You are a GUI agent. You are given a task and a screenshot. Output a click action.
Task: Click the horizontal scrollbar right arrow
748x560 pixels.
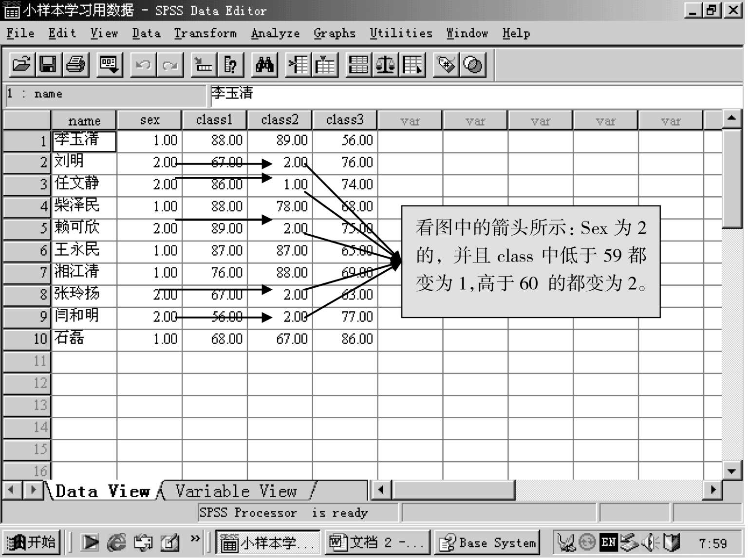click(x=713, y=489)
